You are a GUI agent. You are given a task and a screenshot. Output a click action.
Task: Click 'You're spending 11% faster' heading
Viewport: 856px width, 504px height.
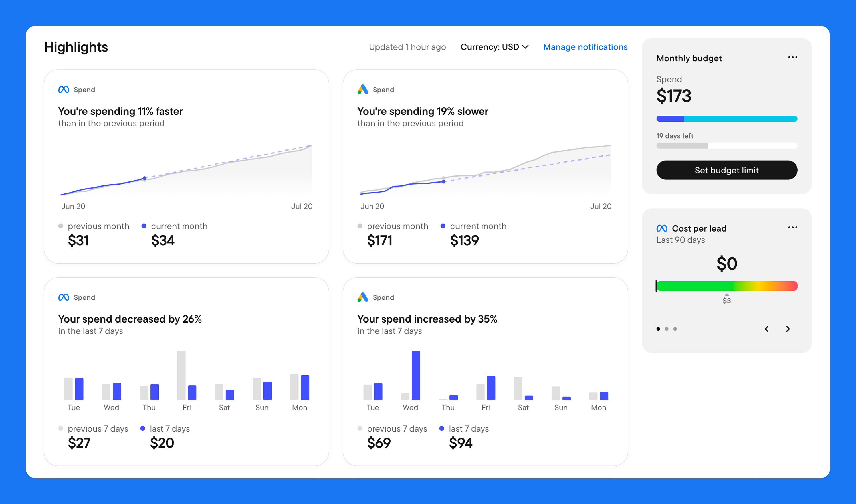(121, 112)
